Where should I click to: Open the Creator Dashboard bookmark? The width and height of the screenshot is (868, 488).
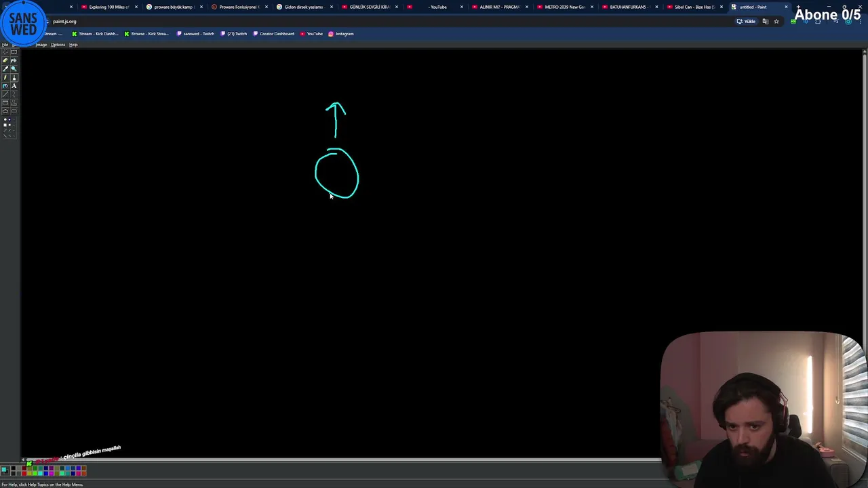tap(273, 34)
